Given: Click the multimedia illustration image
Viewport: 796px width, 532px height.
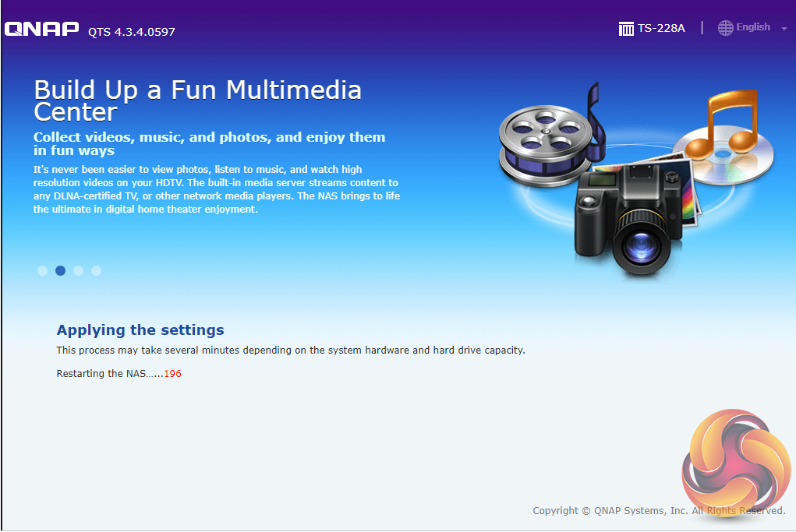Looking at the screenshot, I should 636,180.
